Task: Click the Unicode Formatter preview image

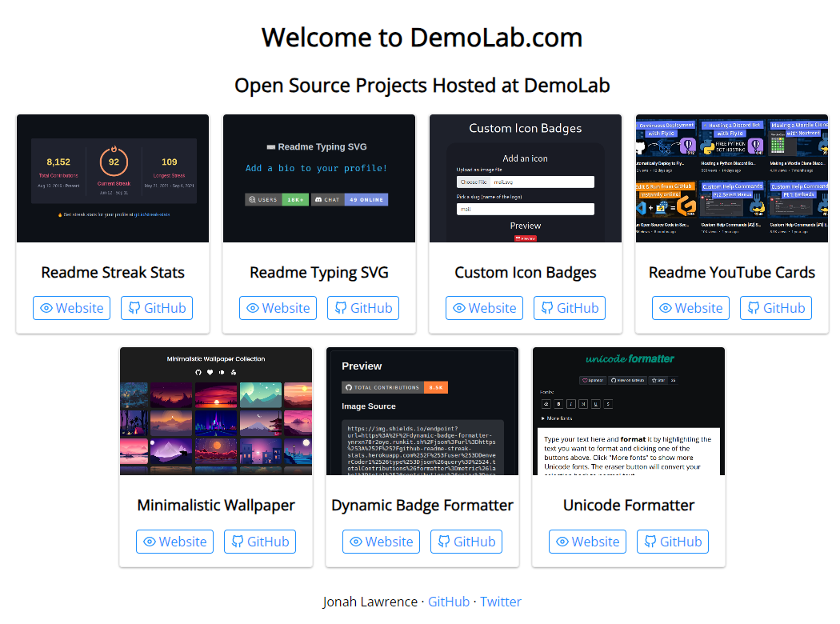Action: point(628,411)
